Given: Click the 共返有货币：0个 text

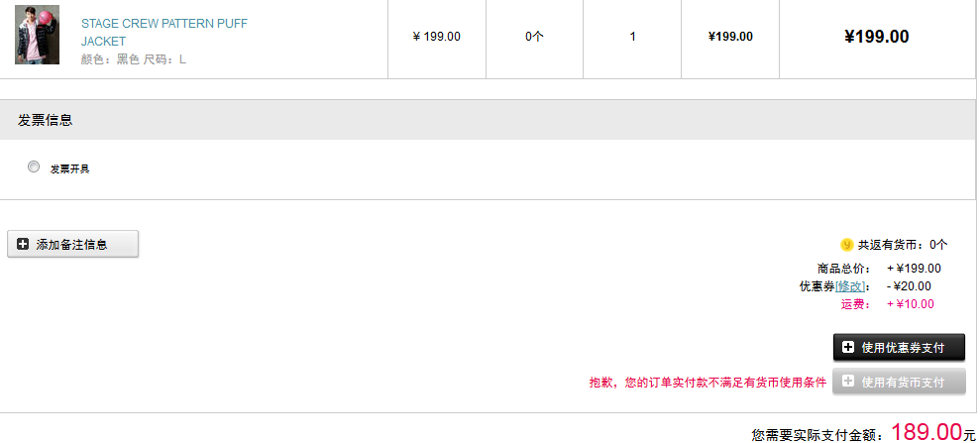Looking at the screenshot, I should [x=903, y=245].
